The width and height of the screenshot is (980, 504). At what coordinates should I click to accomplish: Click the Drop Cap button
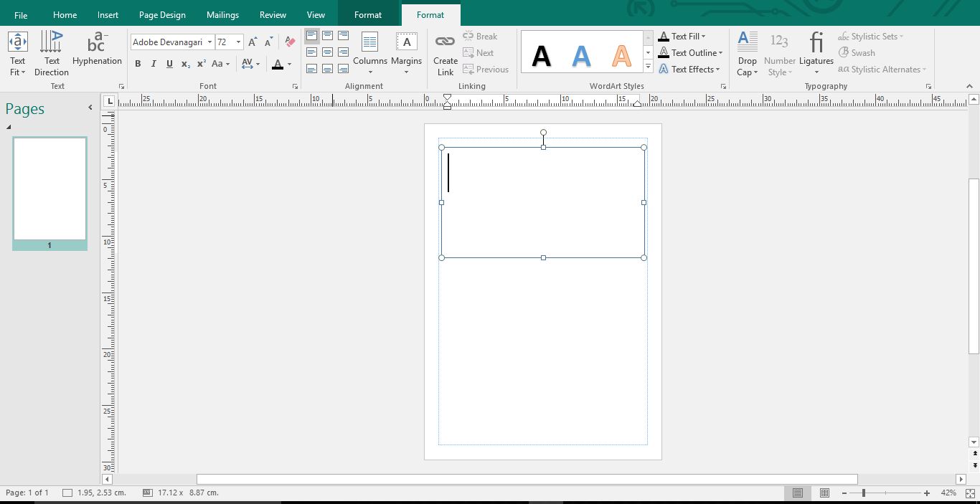tap(748, 54)
